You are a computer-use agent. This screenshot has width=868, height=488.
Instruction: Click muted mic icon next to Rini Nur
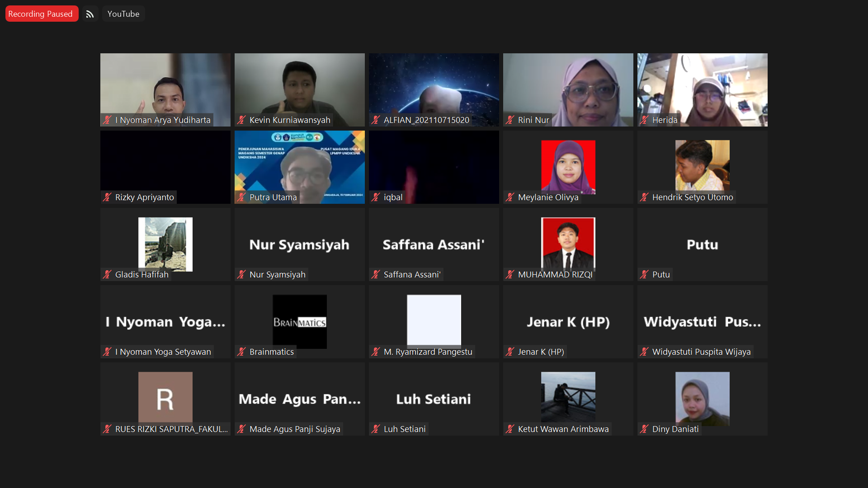tap(510, 120)
